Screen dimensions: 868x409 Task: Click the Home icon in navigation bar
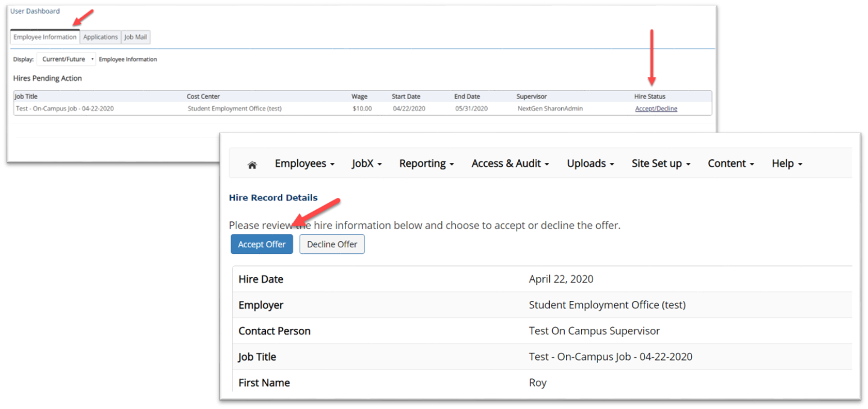(x=252, y=164)
